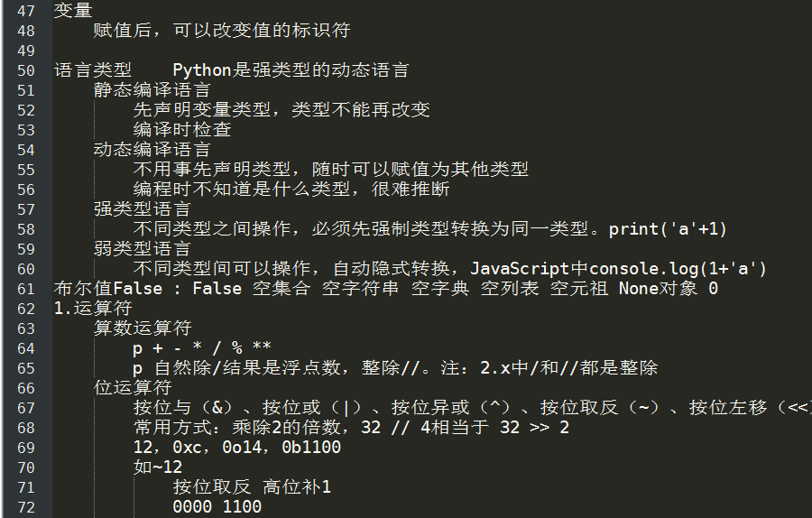Place cursor on 1.运算符 heading

pos(93,309)
